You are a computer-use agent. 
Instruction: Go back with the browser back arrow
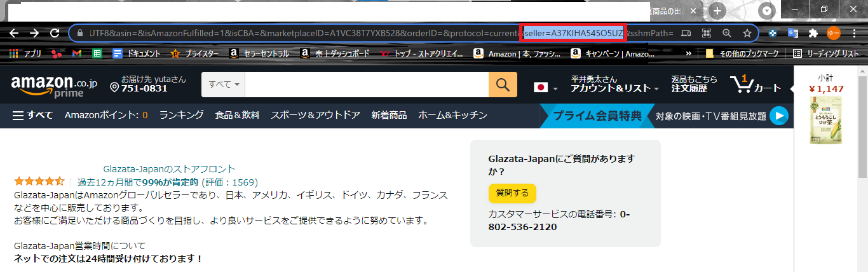click(x=14, y=33)
